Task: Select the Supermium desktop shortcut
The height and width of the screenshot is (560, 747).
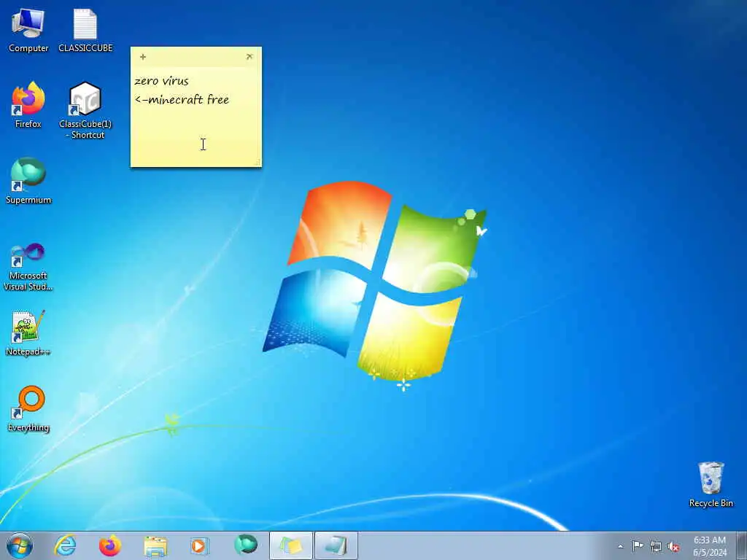Action: pos(28,181)
